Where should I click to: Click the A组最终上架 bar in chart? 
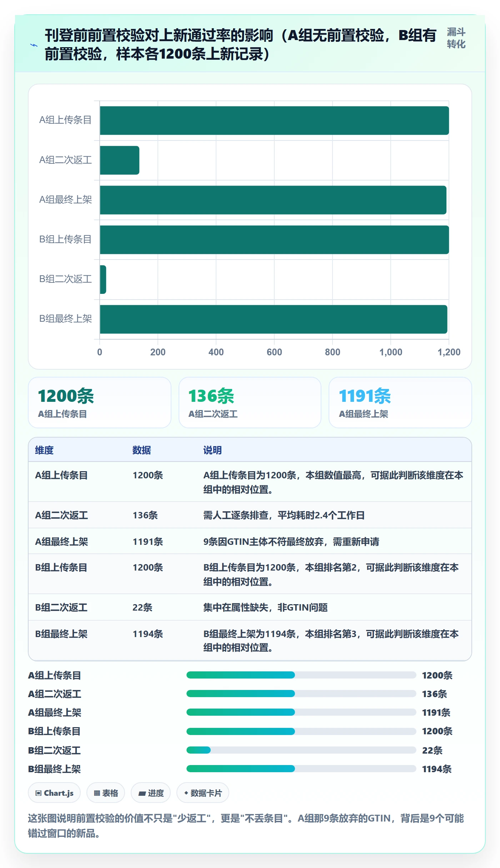(273, 200)
